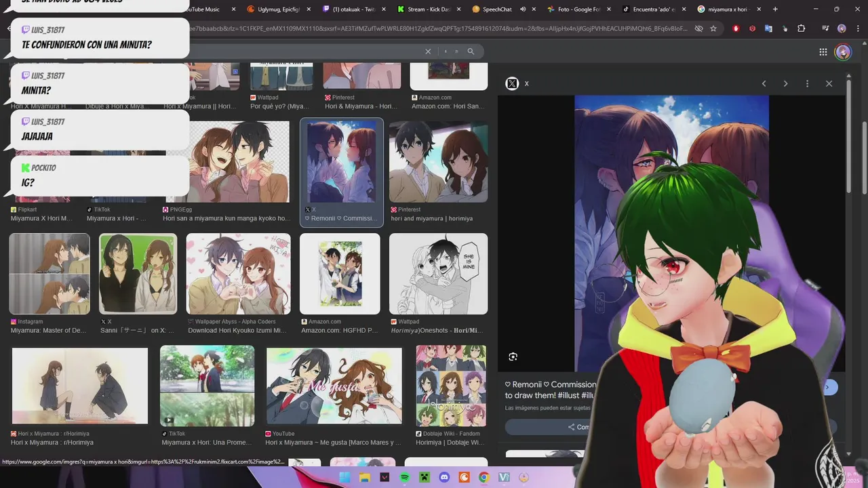
Task: Open more options in the image preview panel
Action: click(807, 83)
